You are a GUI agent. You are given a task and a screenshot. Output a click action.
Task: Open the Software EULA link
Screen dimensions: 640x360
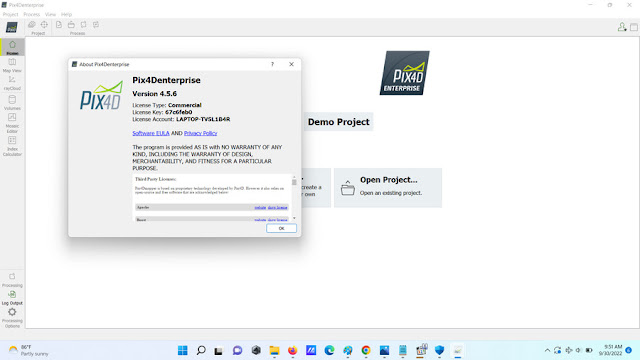click(x=151, y=133)
